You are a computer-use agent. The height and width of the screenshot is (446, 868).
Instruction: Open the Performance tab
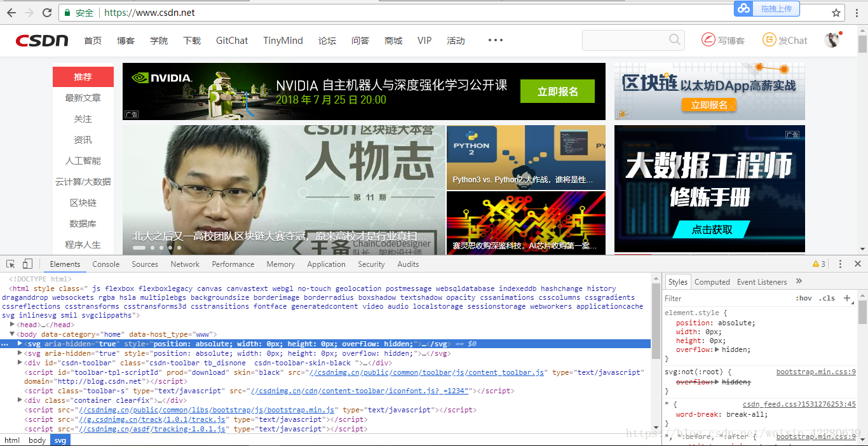click(233, 264)
